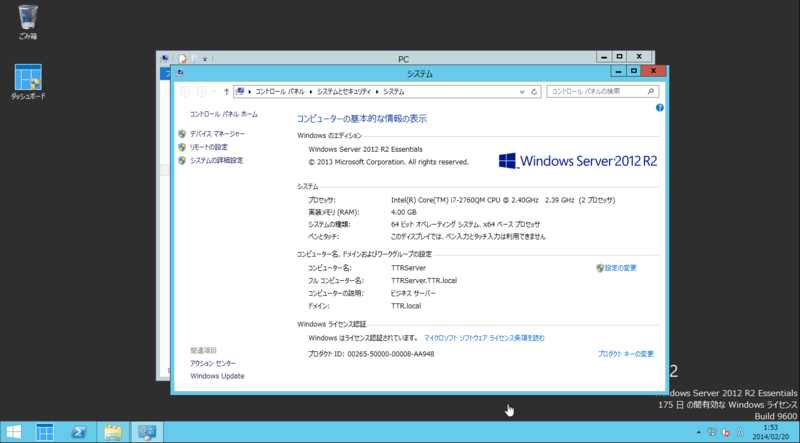Click the computer name TTRServer

pos(408,268)
